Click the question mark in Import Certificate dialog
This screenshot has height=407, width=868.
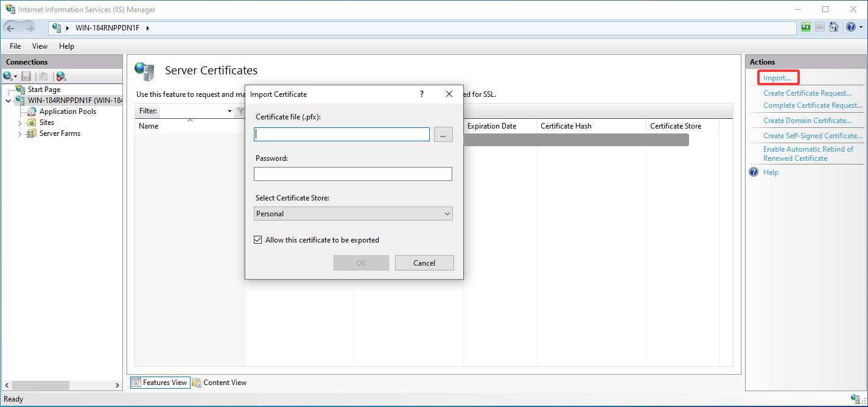(x=422, y=94)
